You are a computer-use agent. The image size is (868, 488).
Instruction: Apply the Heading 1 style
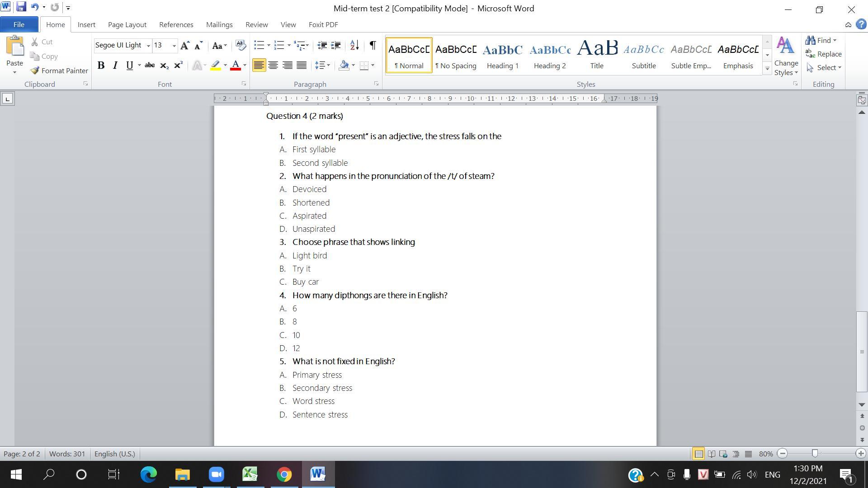[x=502, y=55]
